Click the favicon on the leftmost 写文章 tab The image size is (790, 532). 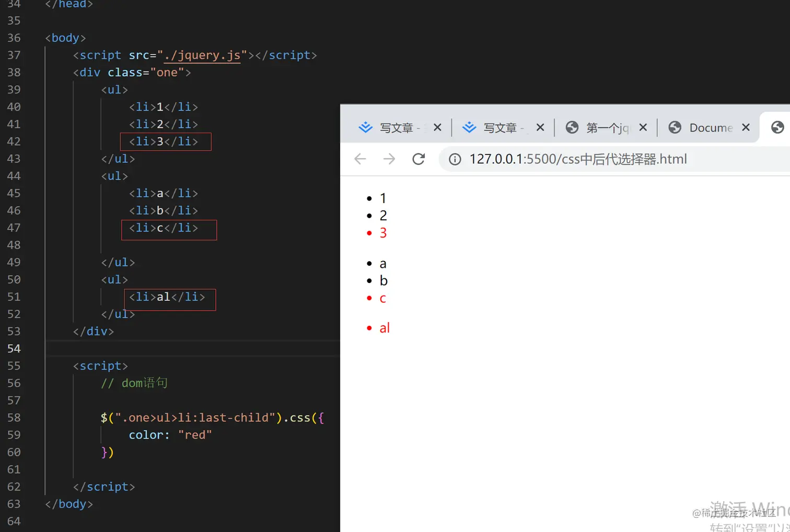click(x=365, y=127)
